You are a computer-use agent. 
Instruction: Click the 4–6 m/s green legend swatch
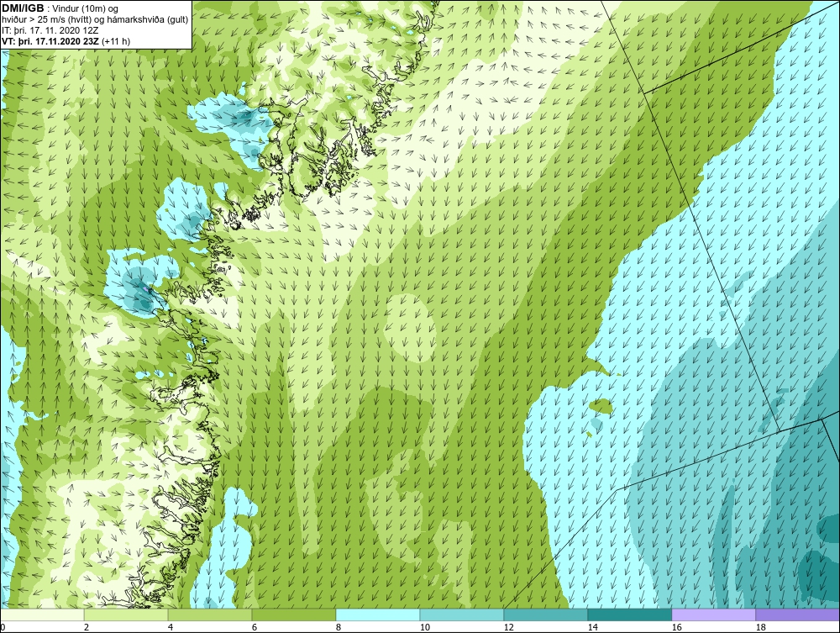[x=210, y=615]
